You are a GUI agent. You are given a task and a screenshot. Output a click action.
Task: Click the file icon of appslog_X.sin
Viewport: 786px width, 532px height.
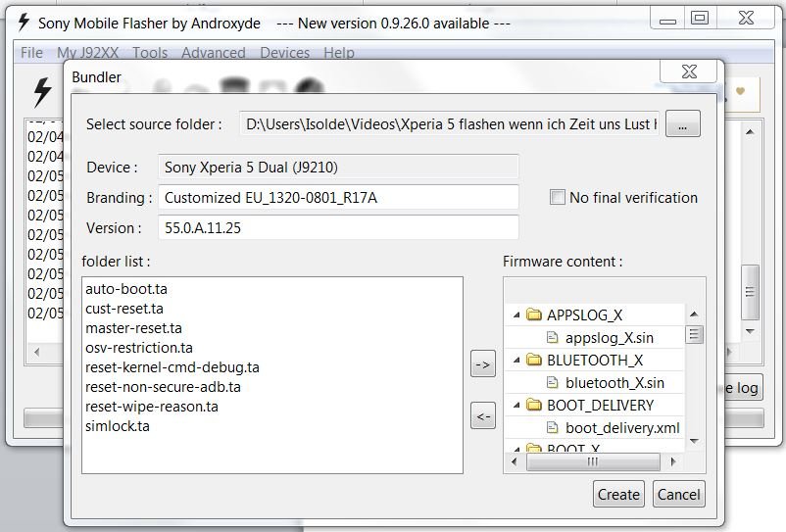pyautogui.click(x=552, y=338)
